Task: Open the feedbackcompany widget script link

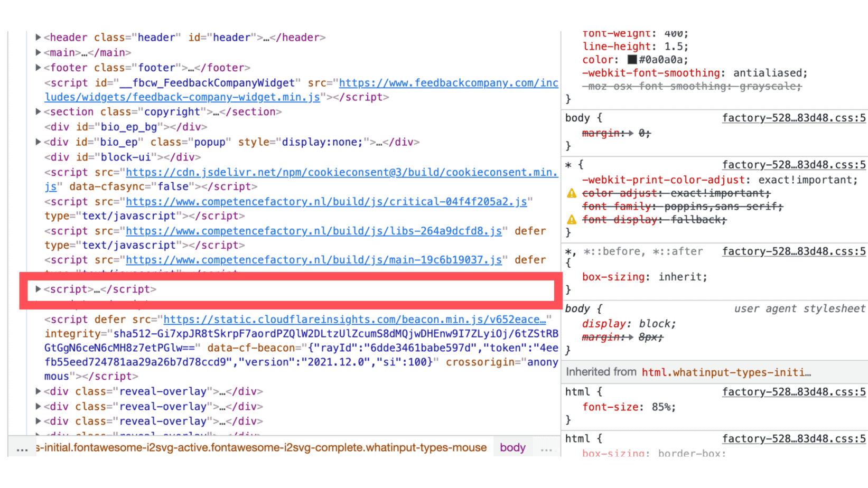Action: pos(448,83)
